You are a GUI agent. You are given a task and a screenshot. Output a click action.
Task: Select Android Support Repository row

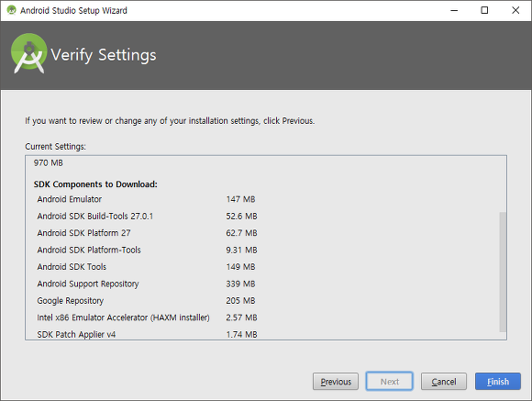pos(146,284)
